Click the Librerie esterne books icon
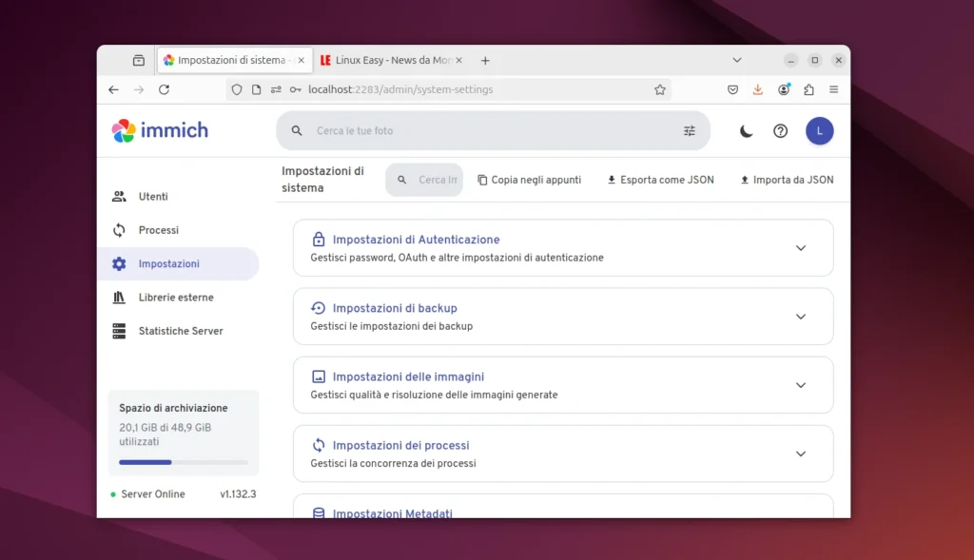The height and width of the screenshot is (560, 974). click(x=119, y=298)
